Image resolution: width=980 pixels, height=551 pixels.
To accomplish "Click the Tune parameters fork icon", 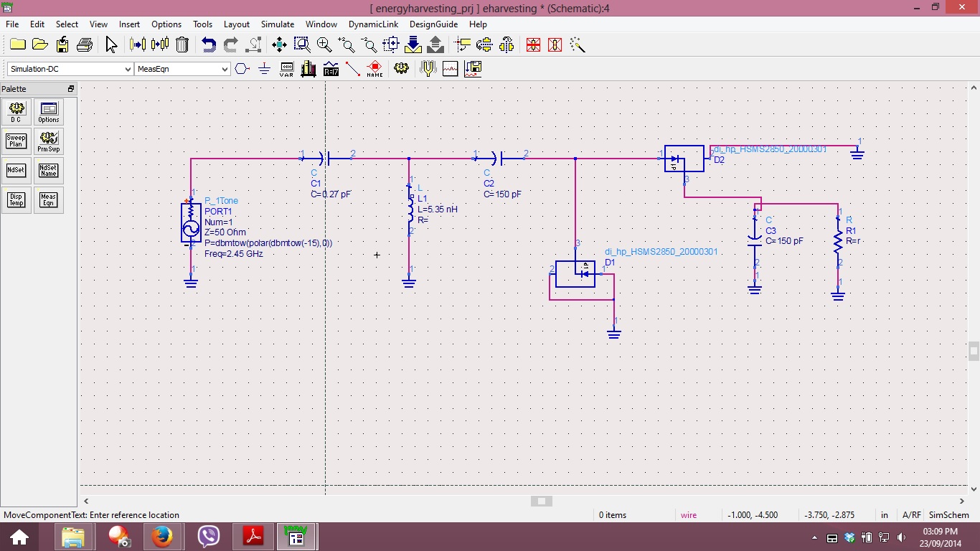I will click(x=428, y=69).
